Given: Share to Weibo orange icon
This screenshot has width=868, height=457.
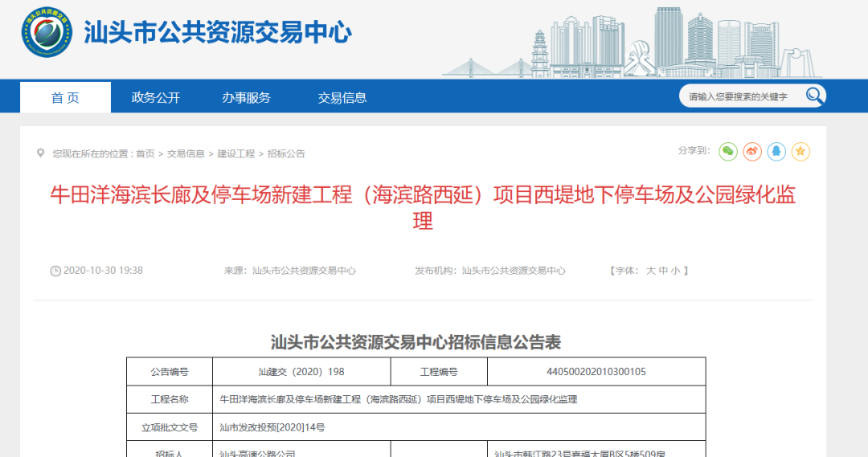Looking at the screenshot, I should pos(752,152).
